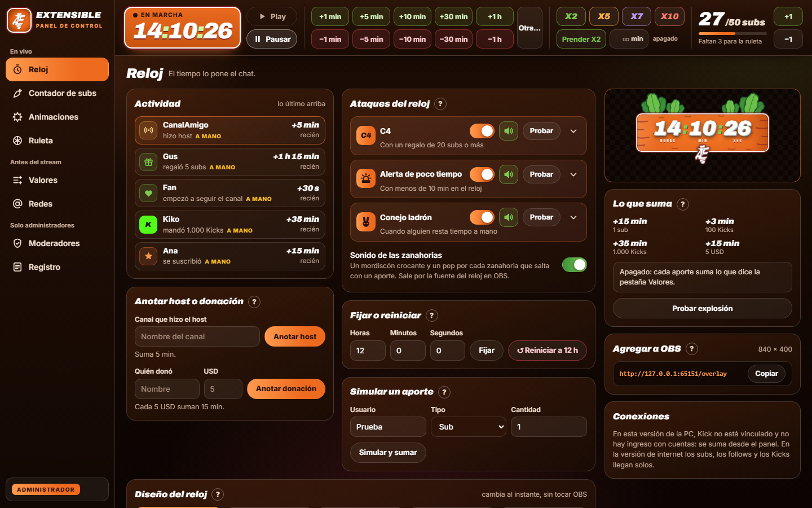Open the Contador de subs section
Viewport: 812px width, 508px height.
[57, 93]
